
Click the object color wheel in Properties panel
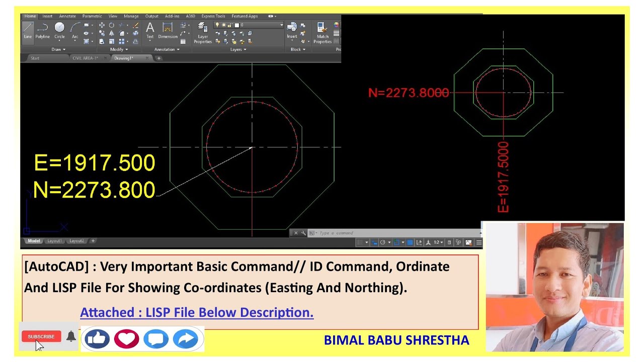pyautogui.click(x=336, y=25)
